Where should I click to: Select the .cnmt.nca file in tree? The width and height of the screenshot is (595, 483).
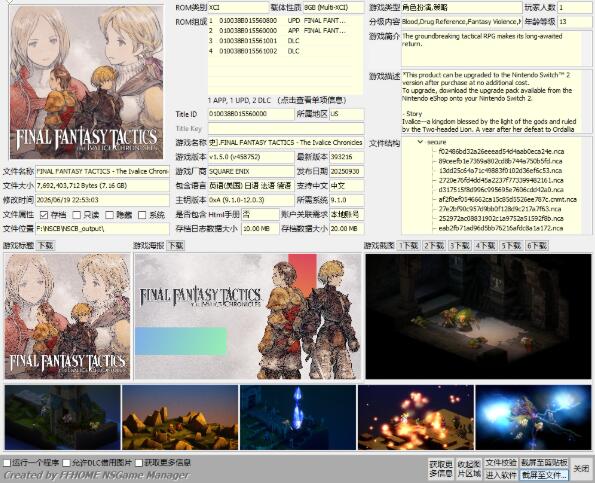(x=507, y=199)
